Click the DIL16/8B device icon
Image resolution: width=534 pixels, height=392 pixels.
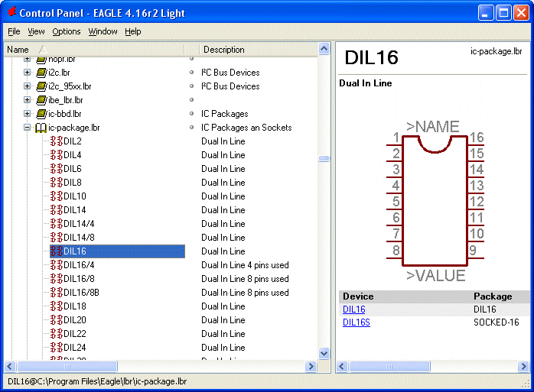click(57, 293)
